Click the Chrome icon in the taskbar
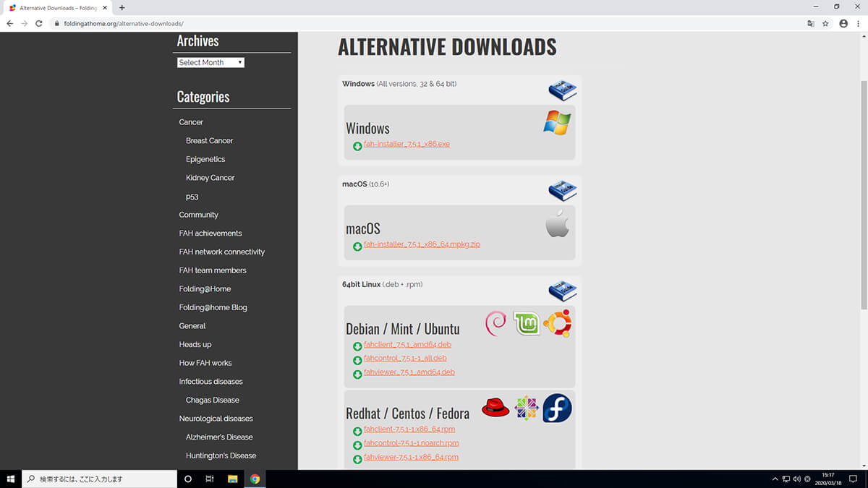This screenshot has width=868, height=488. [255, 479]
